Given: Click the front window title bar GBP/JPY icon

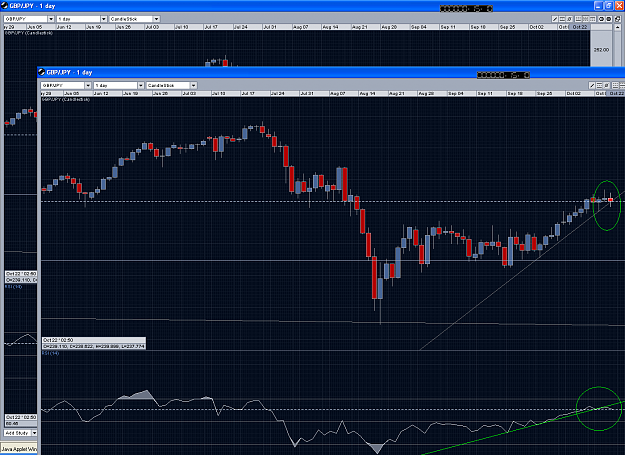Looking at the screenshot, I should tap(41, 72).
